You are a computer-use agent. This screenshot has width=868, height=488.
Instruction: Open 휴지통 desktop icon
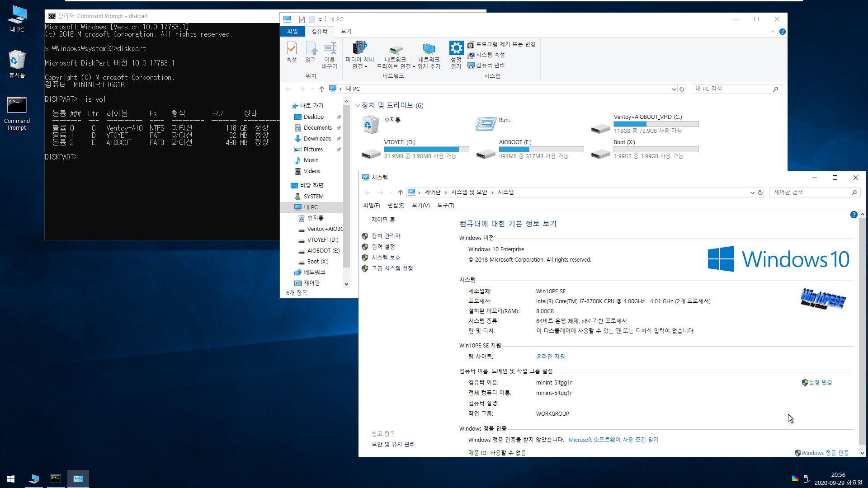pyautogui.click(x=17, y=64)
